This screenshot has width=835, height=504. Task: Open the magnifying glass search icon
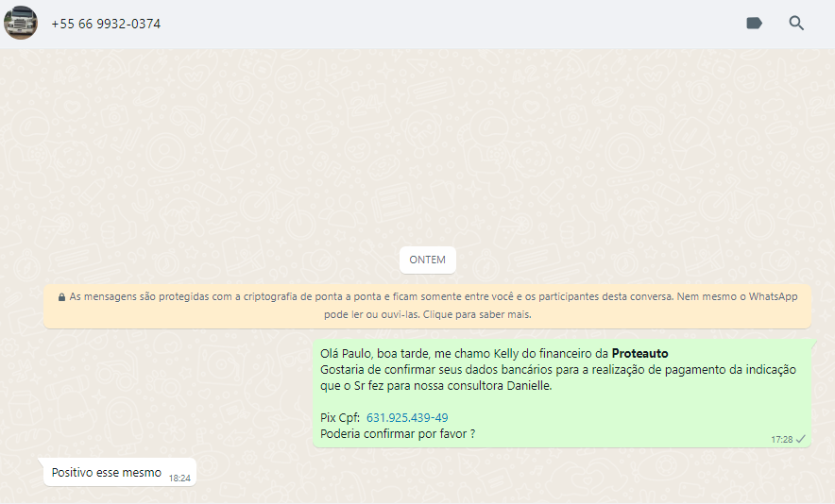coord(796,24)
